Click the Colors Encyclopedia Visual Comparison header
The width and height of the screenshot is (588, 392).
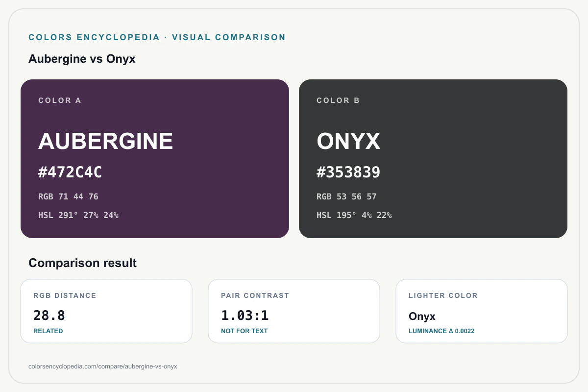(157, 37)
